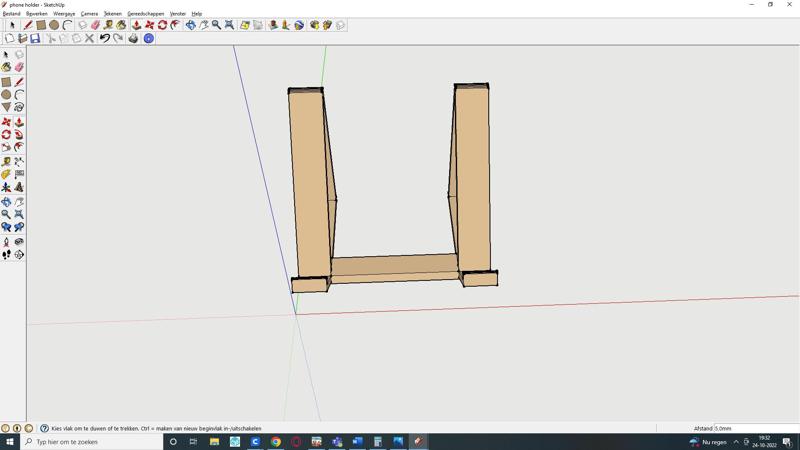This screenshot has height=450, width=800.
Task: Open the Bestand menu
Action: (x=11, y=14)
